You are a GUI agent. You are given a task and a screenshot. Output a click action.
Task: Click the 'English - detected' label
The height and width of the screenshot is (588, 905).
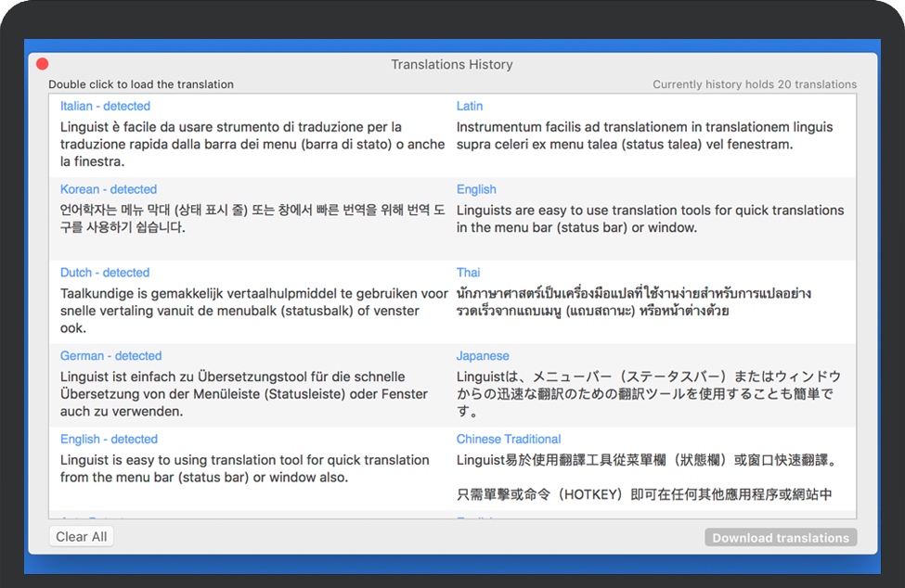click(x=109, y=440)
